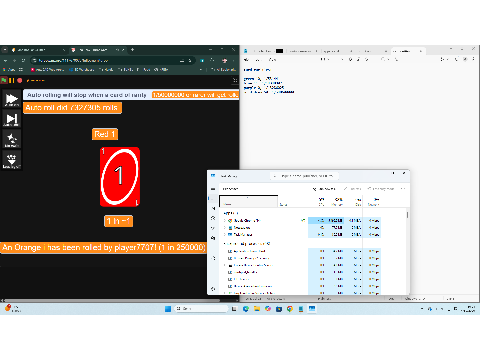Click the single roll skip-forward button
The width and height of the screenshot is (480, 360).
point(12,119)
